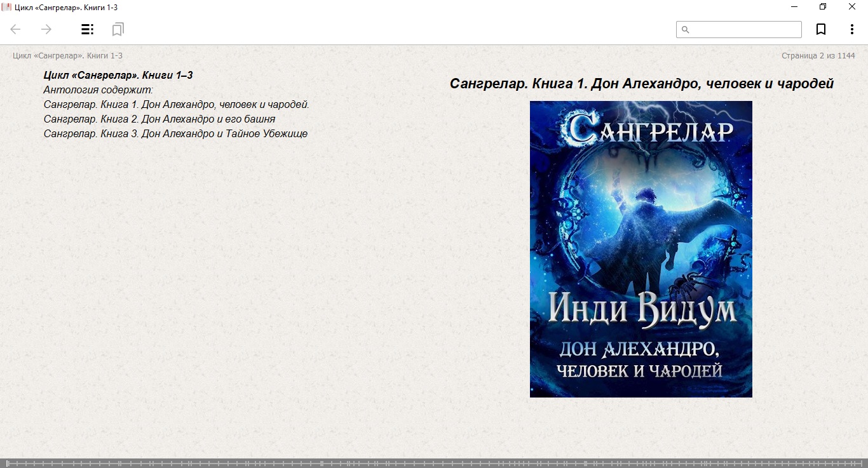Image resolution: width=868 pixels, height=468 pixels.
Task: Go forward with the right arrow
Action: point(46,29)
